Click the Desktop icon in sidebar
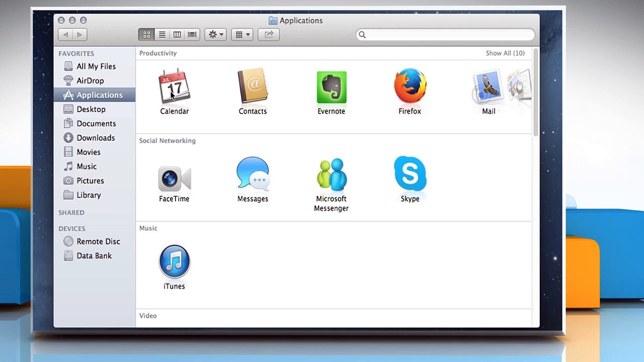 [68, 109]
